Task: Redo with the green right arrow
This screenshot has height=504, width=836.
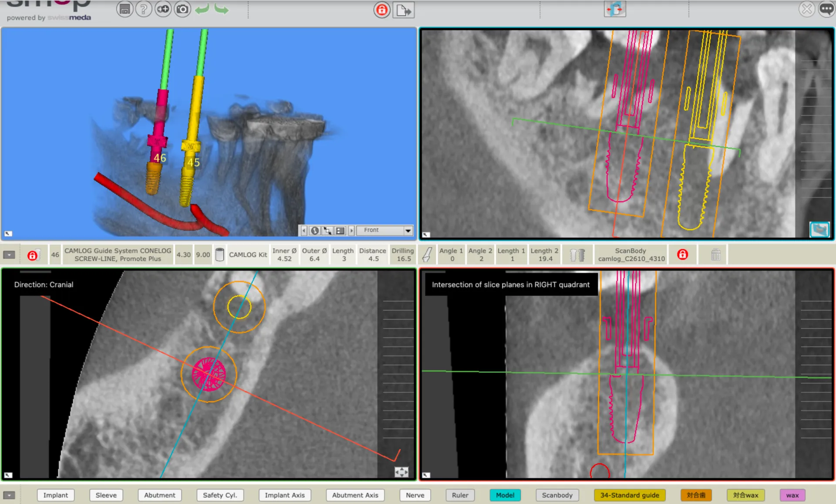Action: 222,9
